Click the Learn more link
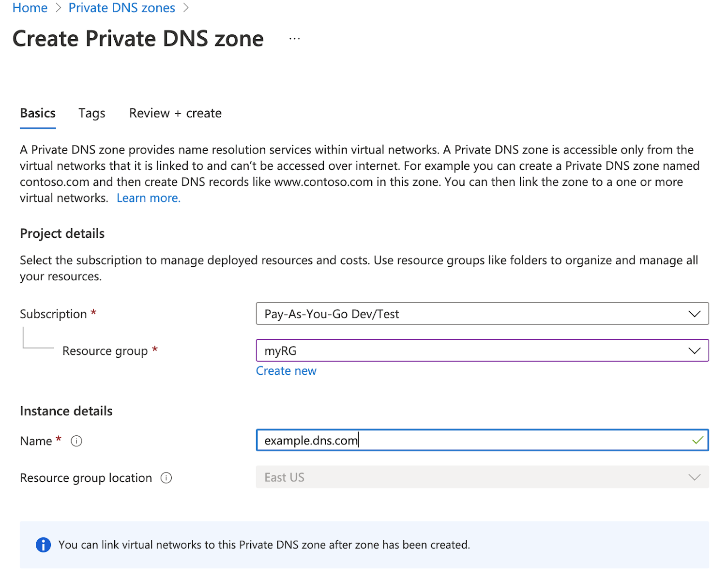 click(148, 198)
